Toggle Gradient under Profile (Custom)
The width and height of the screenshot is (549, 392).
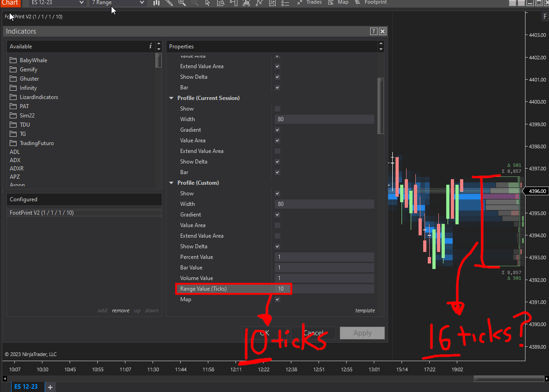(x=277, y=215)
